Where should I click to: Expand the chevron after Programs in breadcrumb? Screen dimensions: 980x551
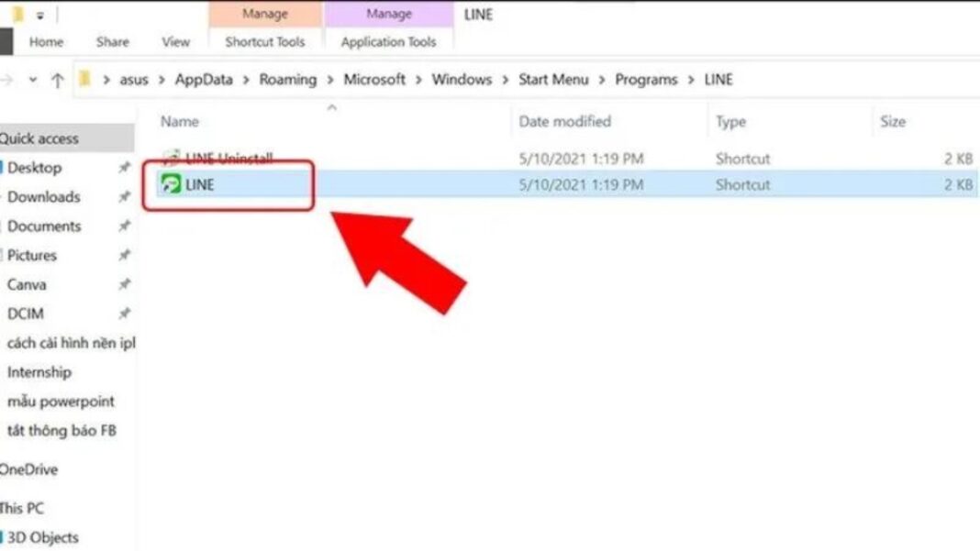coord(691,80)
